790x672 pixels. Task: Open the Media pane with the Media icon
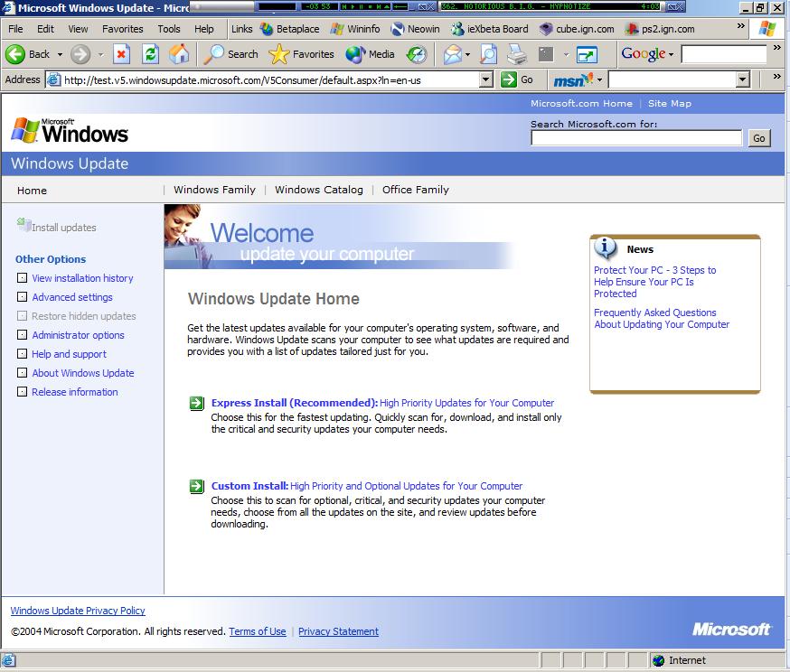(358, 56)
